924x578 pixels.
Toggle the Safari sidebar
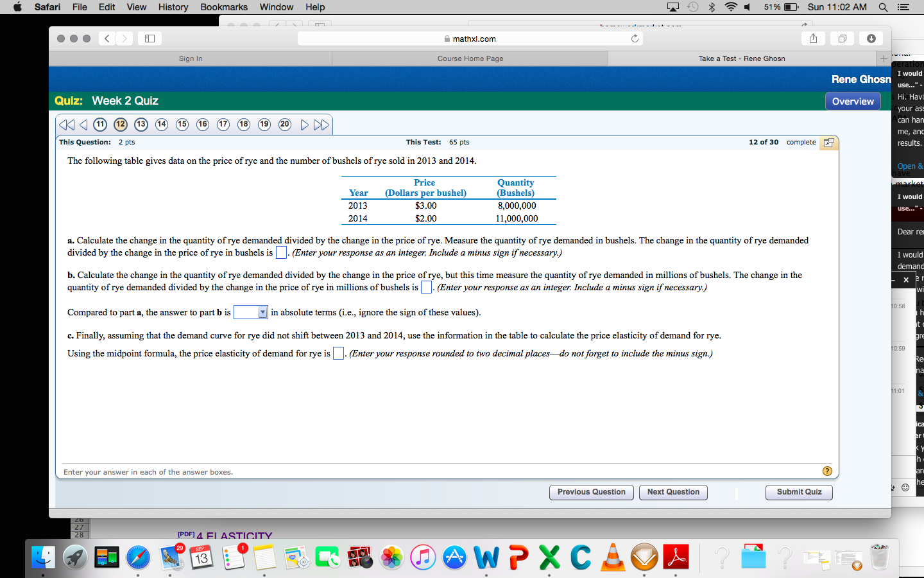(x=150, y=39)
